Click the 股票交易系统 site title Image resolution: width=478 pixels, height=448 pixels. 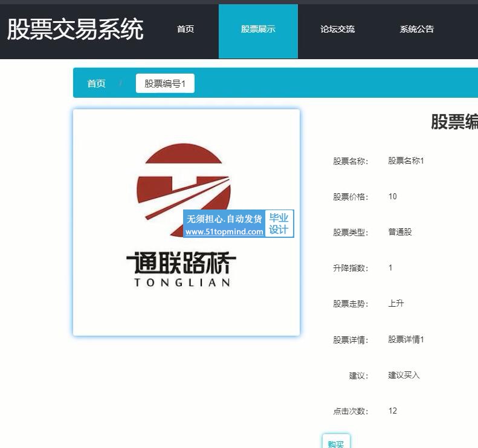(75, 29)
